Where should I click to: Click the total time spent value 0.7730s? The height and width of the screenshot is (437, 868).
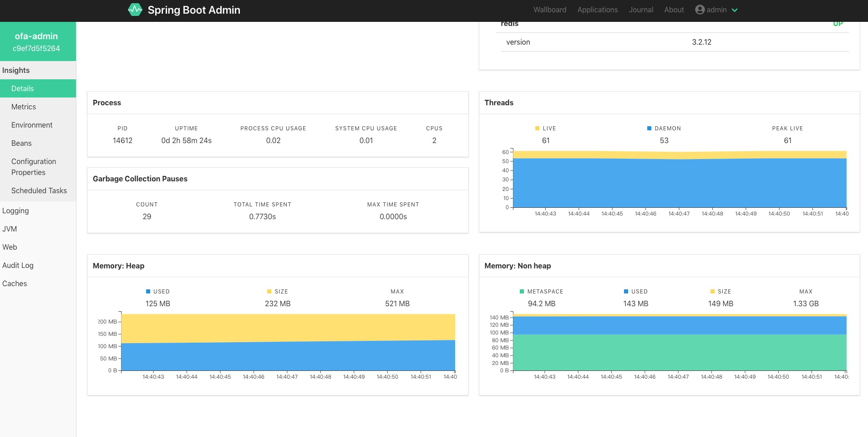pos(262,216)
